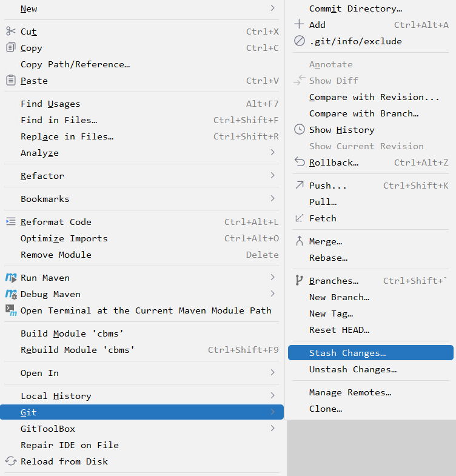Click the Paste clipboard icon
Viewport: 456px width, 476px height.
pyautogui.click(x=11, y=80)
